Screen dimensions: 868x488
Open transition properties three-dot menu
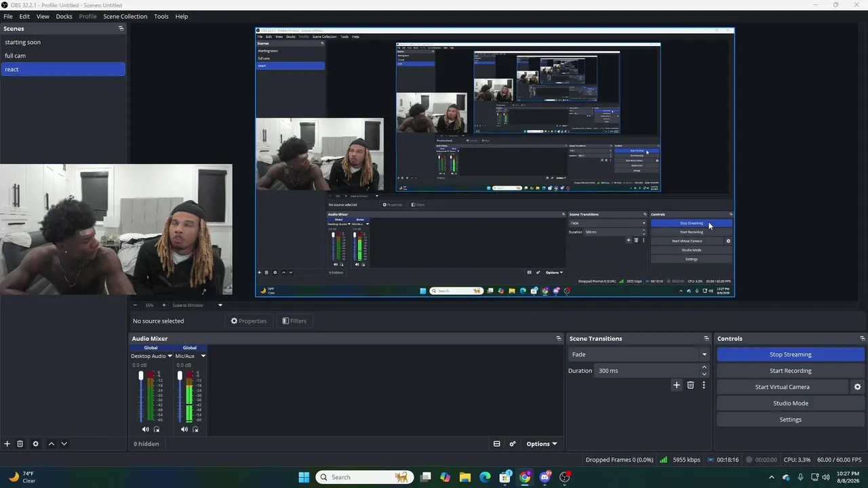click(x=704, y=385)
